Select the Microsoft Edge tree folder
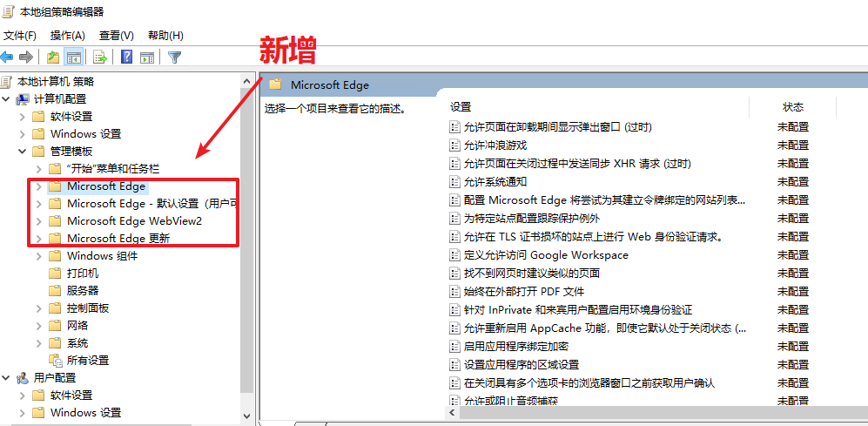Viewport: 868px width, 426px height. [x=106, y=186]
